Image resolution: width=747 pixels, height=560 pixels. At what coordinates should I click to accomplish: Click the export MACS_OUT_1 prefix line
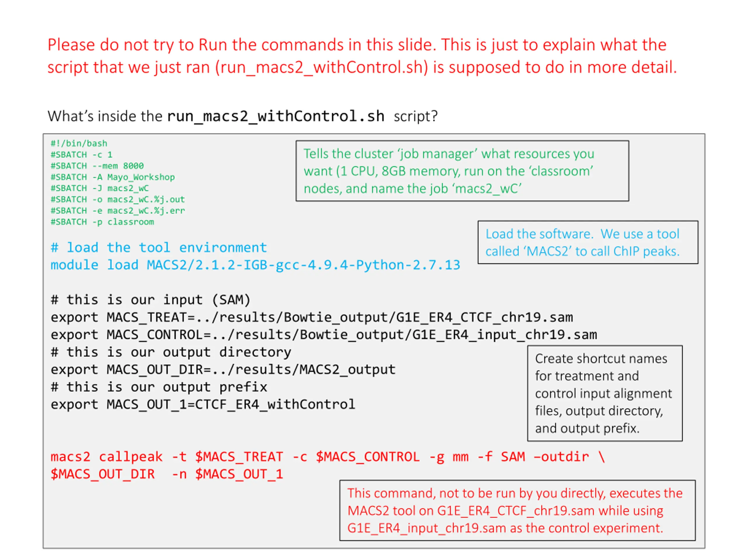coord(203,404)
